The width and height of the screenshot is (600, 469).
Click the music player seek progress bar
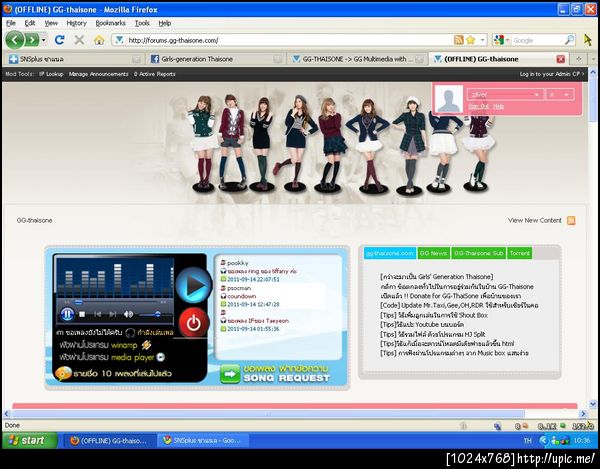coord(115,302)
